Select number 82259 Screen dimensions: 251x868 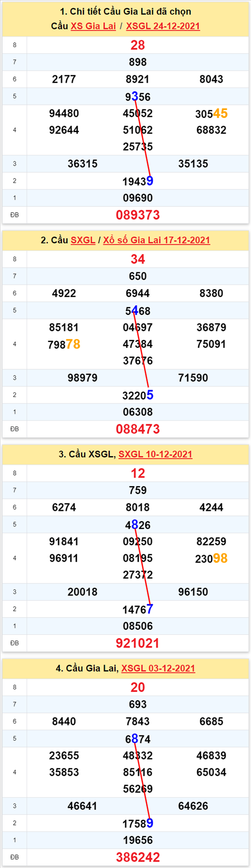tap(211, 542)
